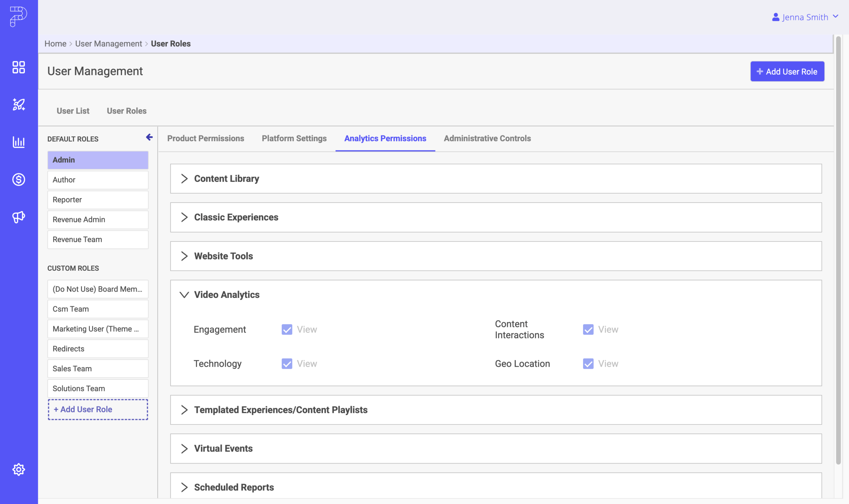Go to Home in the breadcrumb
Viewport: 849px width, 504px height.
55,43
